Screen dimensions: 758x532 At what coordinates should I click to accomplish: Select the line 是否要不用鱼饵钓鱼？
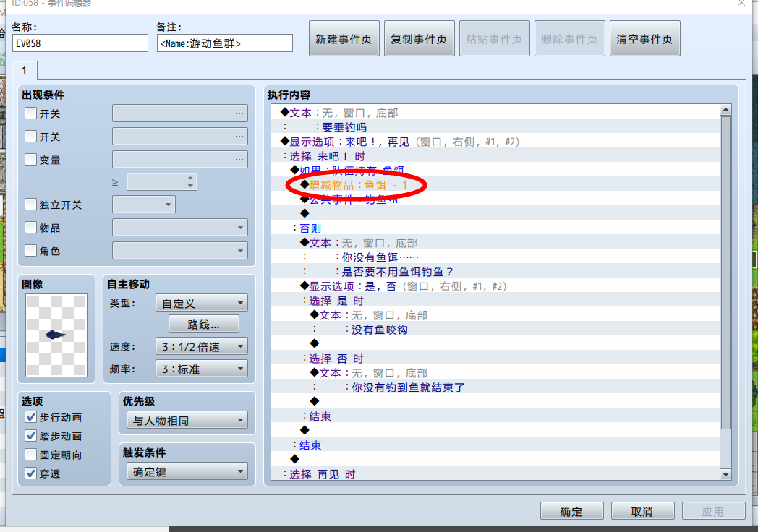(495, 272)
